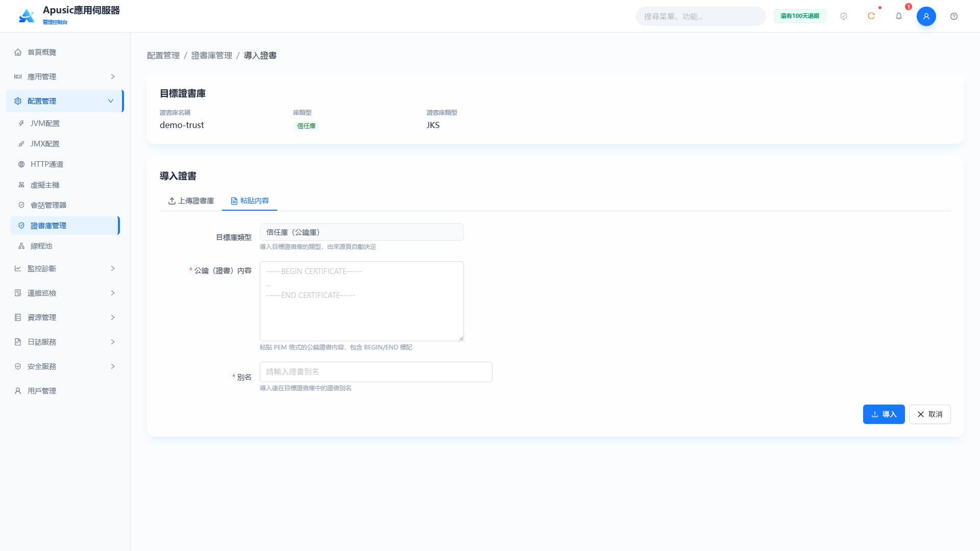Collapse the 配置管理 menu
980x551 pixels.
coord(65,101)
